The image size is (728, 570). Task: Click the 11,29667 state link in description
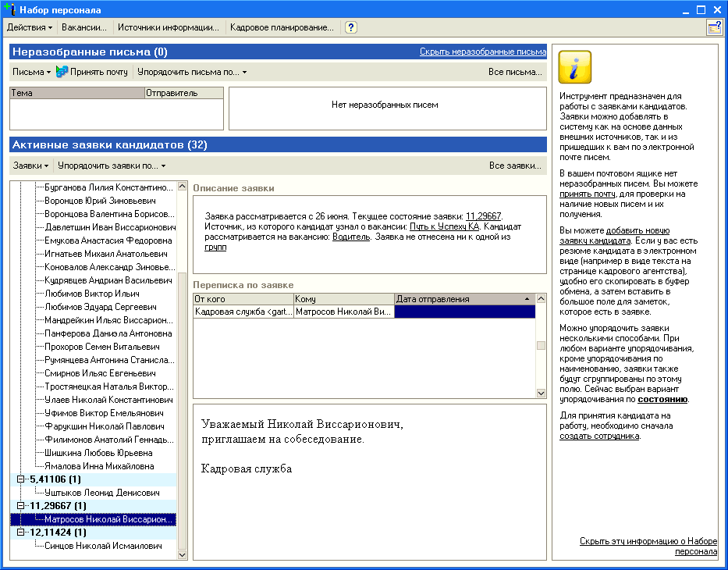483,216
